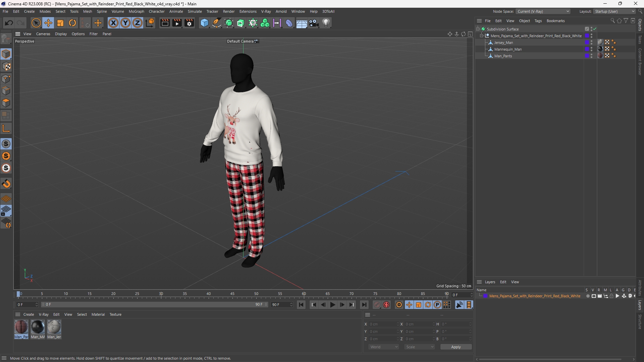644x362 pixels.
Task: Open the V-Ray menu in menu bar
Action: (266, 11)
